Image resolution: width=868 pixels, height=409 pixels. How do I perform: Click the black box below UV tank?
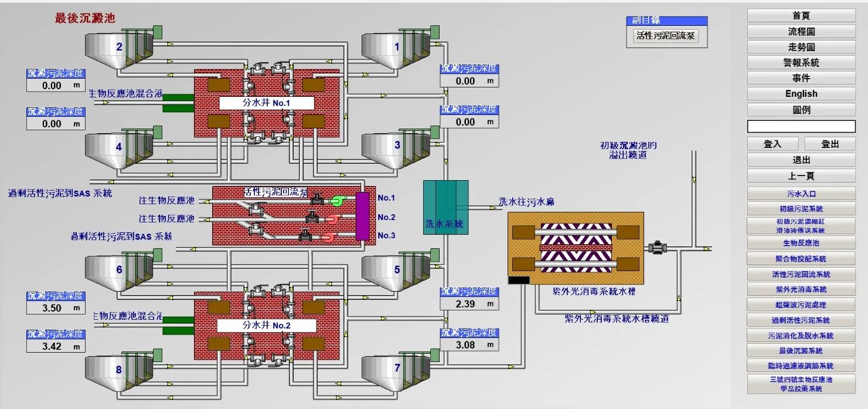[519, 280]
